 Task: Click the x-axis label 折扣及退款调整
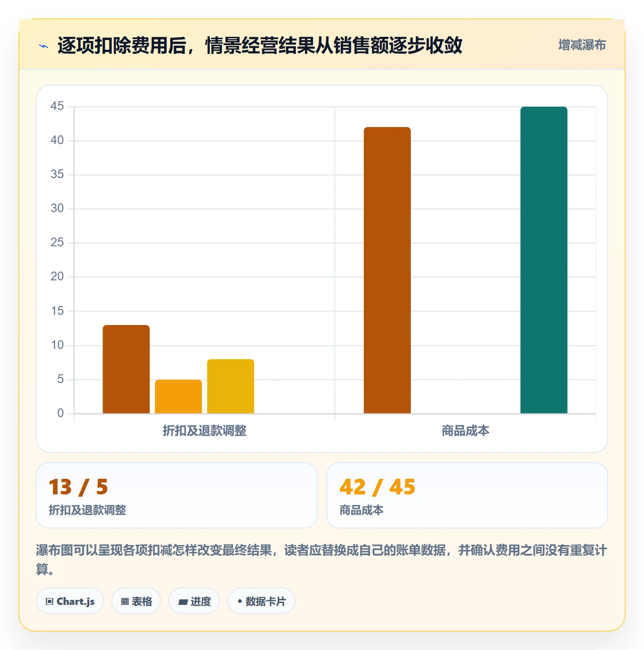click(205, 431)
